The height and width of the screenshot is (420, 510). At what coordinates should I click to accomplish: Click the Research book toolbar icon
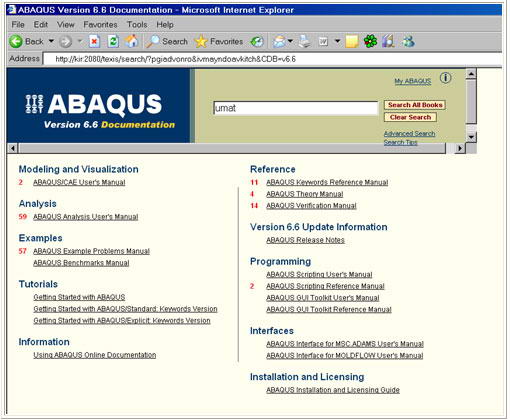389,42
